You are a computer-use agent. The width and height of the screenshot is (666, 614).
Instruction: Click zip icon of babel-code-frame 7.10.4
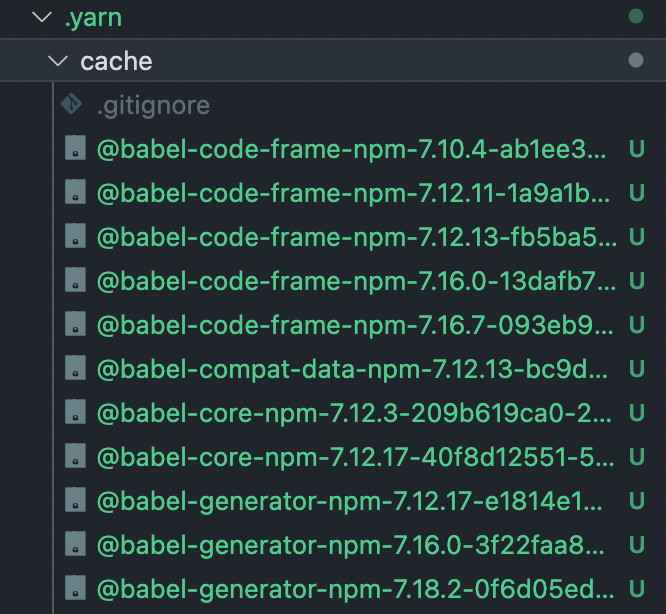[75, 148]
